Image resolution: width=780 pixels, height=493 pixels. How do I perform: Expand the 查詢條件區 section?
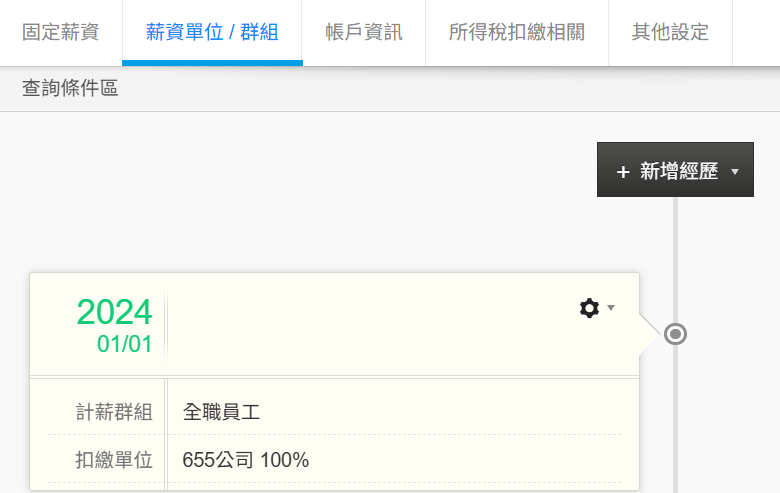70,89
